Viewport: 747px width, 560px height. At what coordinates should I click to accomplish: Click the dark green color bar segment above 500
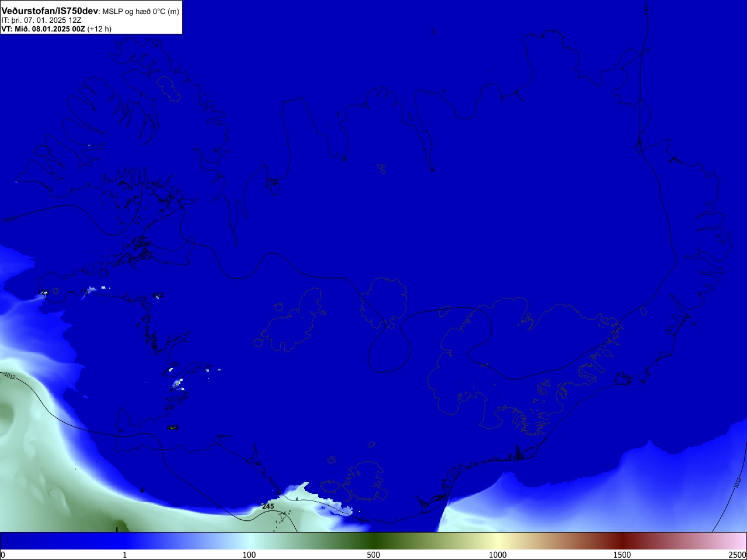(373, 541)
